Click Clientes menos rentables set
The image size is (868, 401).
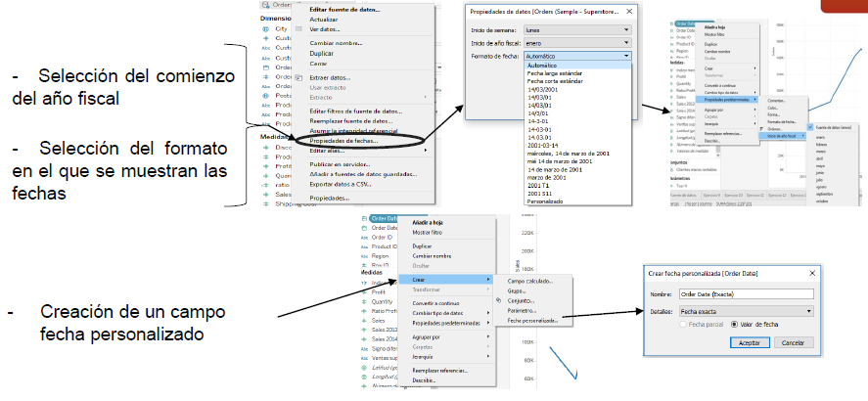click(x=696, y=170)
